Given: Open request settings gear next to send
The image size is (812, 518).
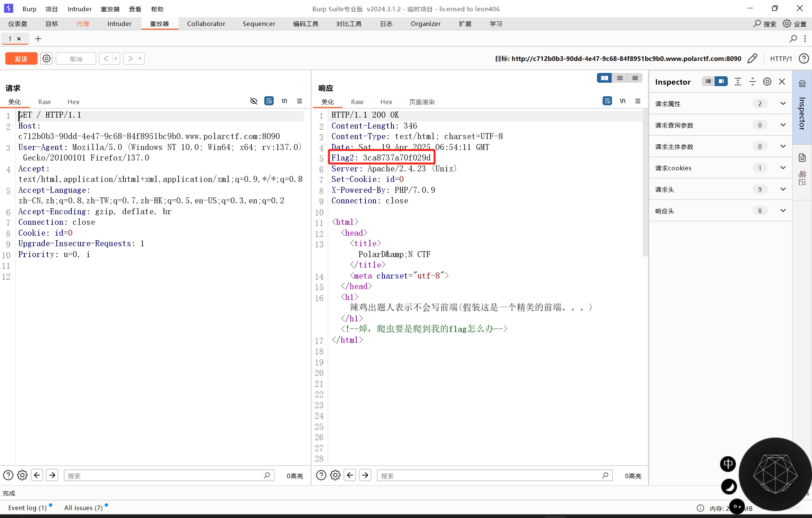Looking at the screenshot, I should [x=47, y=59].
